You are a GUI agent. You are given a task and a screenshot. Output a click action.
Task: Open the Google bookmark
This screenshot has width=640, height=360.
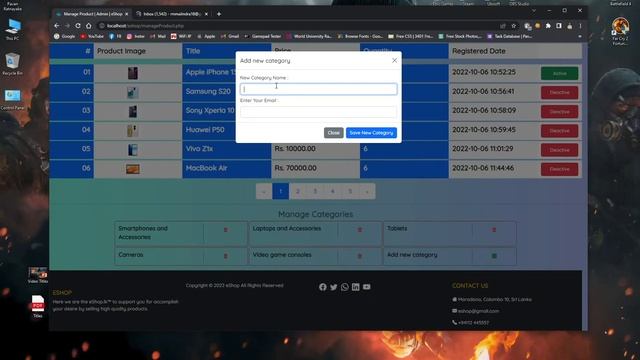point(64,36)
